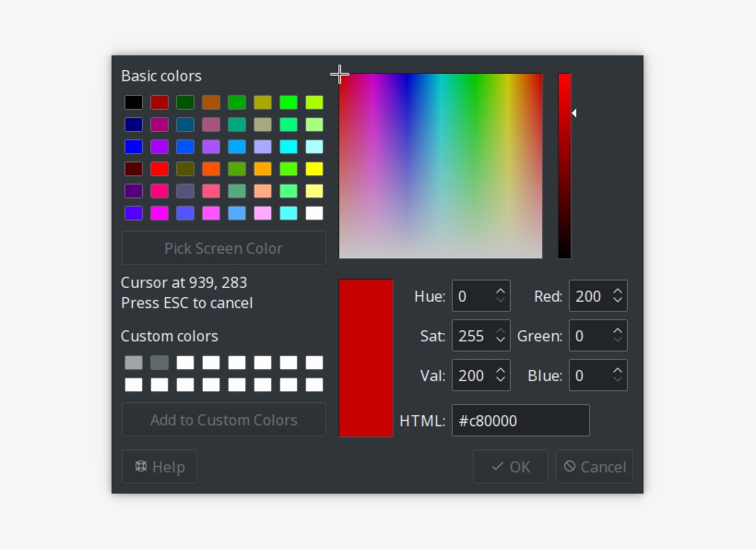This screenshot has width=756, height=549.
Task: Select the yellow swatch in basic colors
Action: point(313,168)
